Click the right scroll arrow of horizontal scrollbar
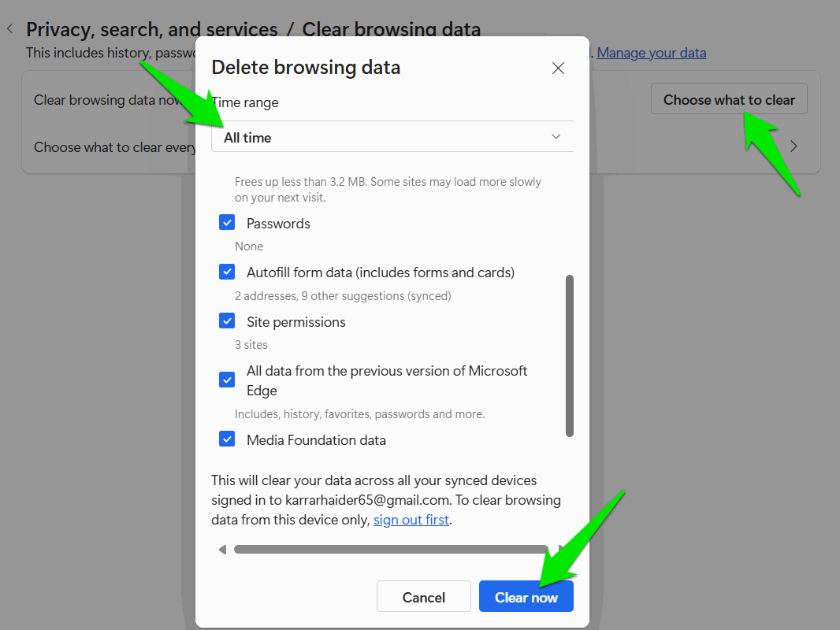This screenshot has height=630, width=840. point(562,549)
